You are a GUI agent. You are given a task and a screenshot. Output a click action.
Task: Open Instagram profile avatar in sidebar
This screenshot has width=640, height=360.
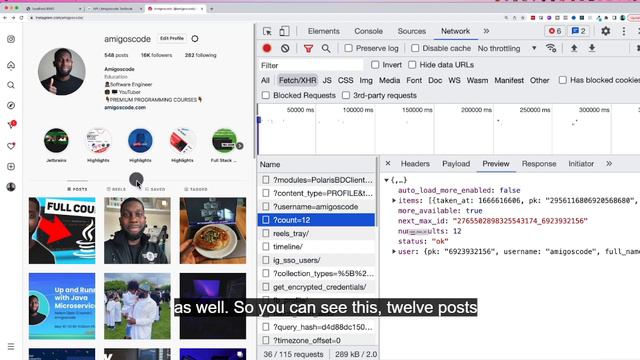(11, 187)
